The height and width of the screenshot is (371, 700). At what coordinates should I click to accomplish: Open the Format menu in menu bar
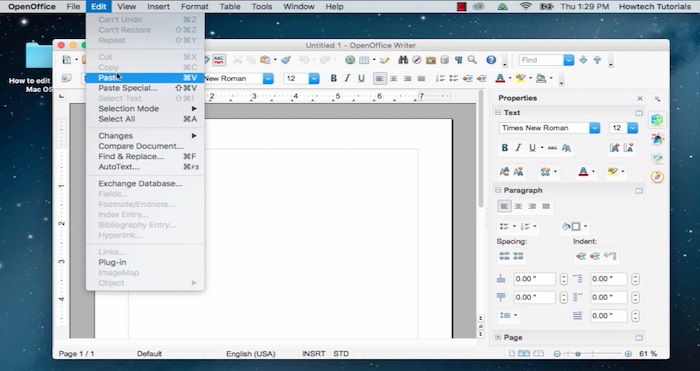tap(195, 7)
